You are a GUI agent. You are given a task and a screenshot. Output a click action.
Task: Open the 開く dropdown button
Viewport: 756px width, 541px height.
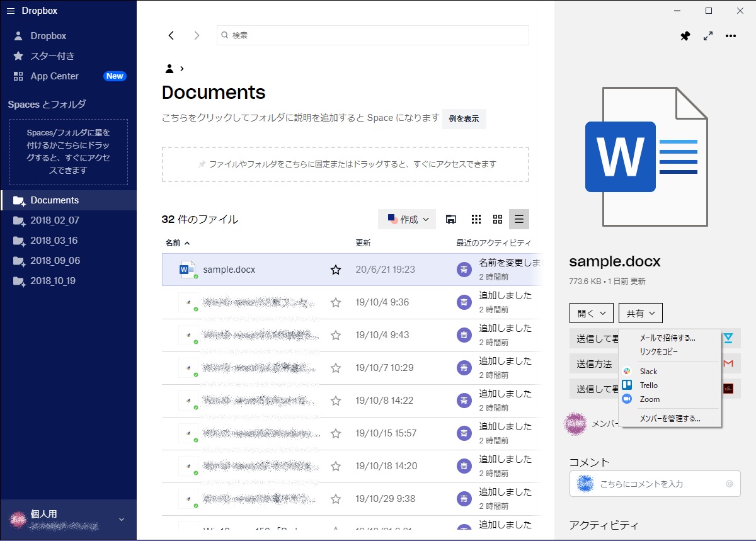point(591,313)
